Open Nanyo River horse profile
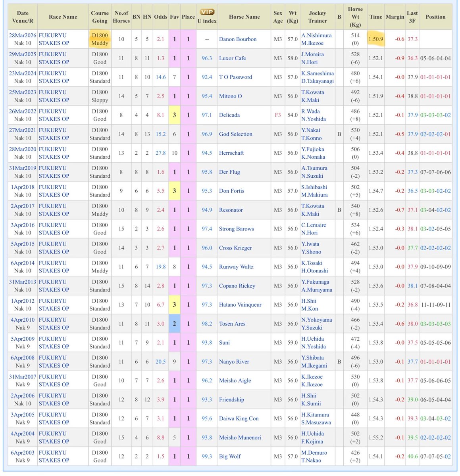Screen dimensions: 460x476 (234, 362)
